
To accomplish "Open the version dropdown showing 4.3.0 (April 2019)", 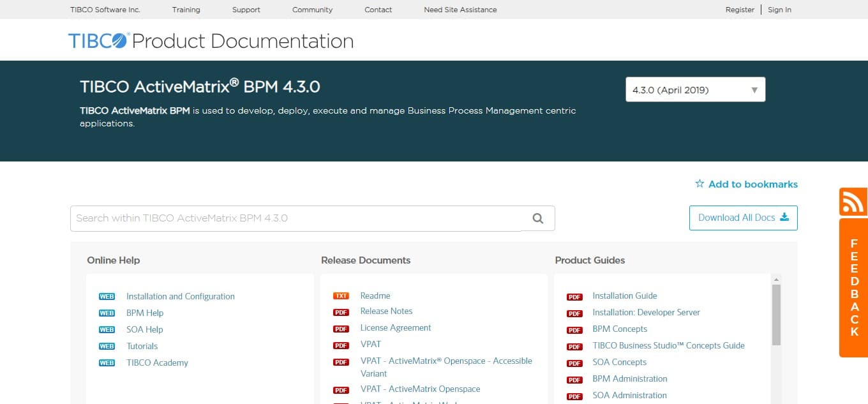I will [x=694, y=89].
